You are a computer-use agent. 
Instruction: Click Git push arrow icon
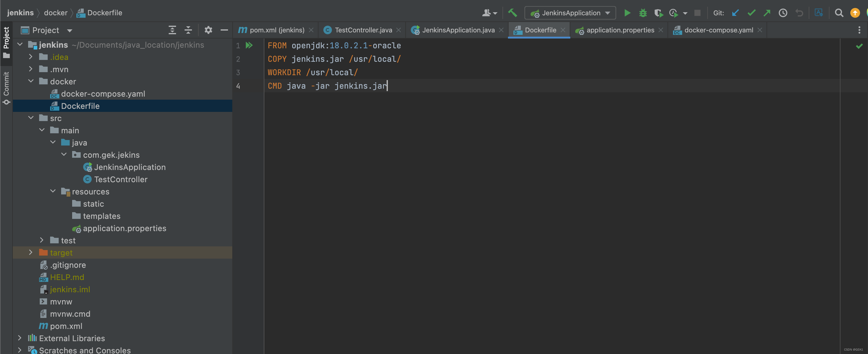[767, 13]
